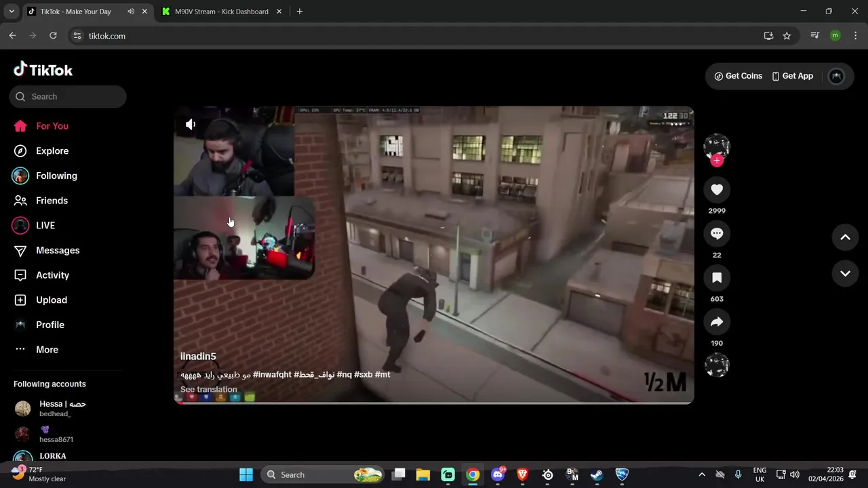Share the video using arrow icon

[717, 322]
